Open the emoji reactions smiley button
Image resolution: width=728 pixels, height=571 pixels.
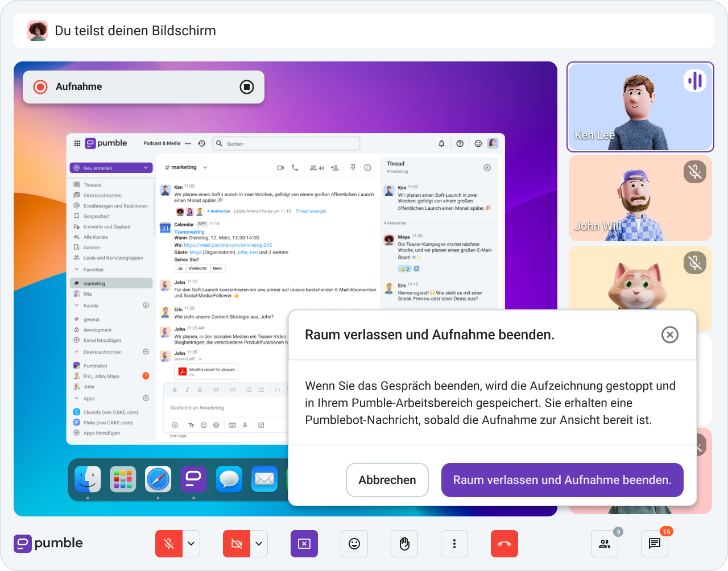[x=354, y=544]
